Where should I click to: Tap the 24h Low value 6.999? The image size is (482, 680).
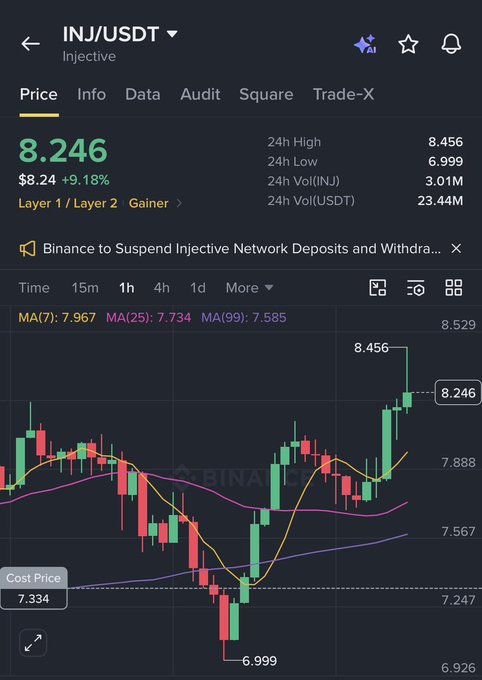(x=446, y=161)
